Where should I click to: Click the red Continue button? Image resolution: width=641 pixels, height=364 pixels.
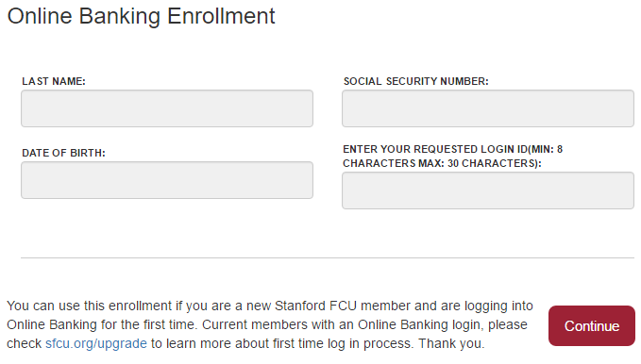592,325
